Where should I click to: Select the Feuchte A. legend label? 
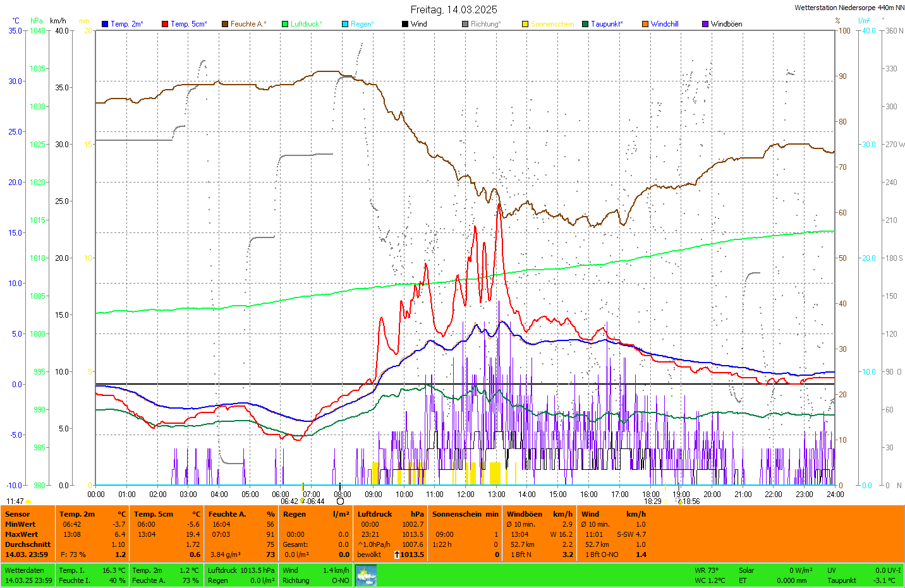(x=248, y=24)
